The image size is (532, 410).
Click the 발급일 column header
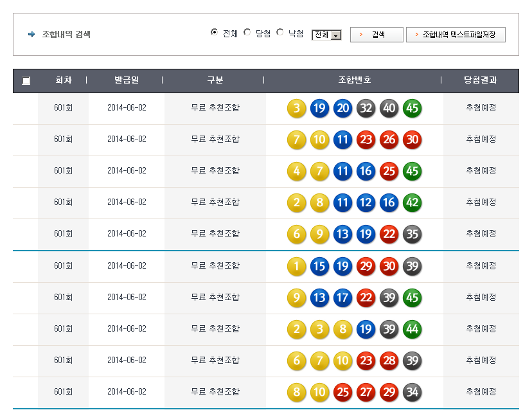tap(127, 80)
